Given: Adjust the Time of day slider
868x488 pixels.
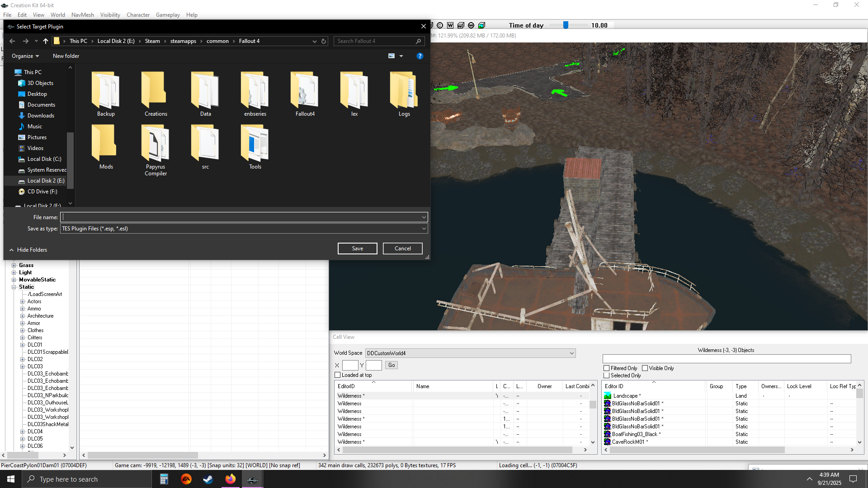Looking at the screenshot, I should point(566,25).
